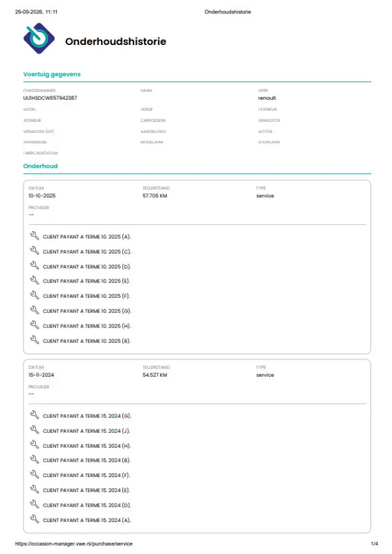The width and height of the screenshot is (392, 554).
Task: Select text CLIENT PAYANT A TERME 10. 2025 (D)
Action: click(87, 267)
